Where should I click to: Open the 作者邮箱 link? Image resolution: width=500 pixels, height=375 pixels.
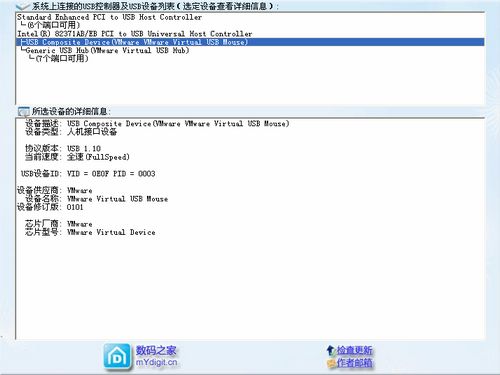click(x=354, y=363)
